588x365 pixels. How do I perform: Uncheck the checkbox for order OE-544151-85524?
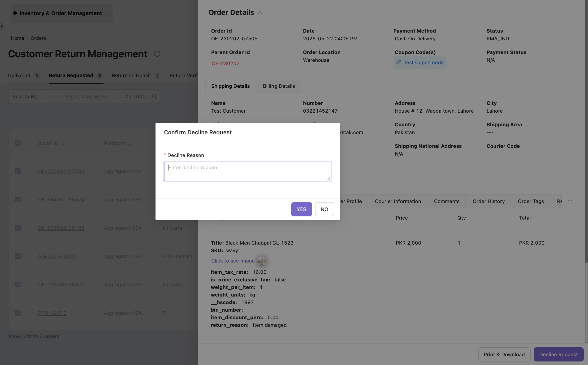18,200
